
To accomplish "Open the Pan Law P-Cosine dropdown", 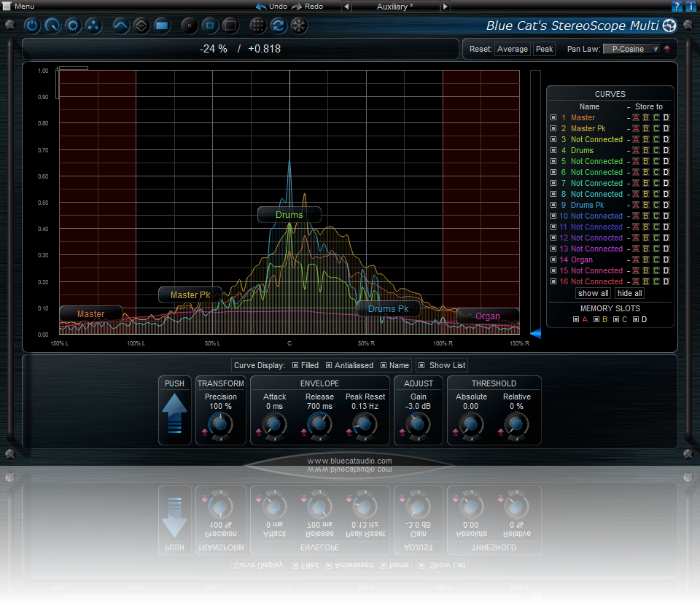I will click(x=631, y=49).
